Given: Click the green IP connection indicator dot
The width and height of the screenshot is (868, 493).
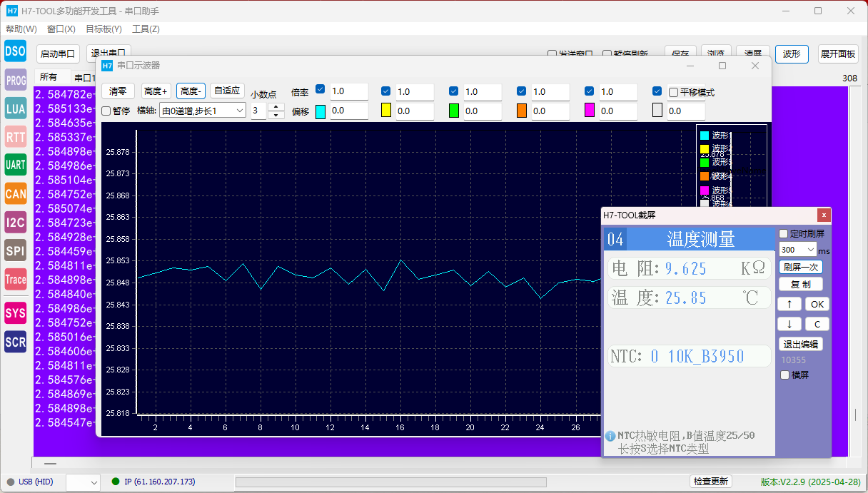Looking at the screenshot, I should 116,482.
